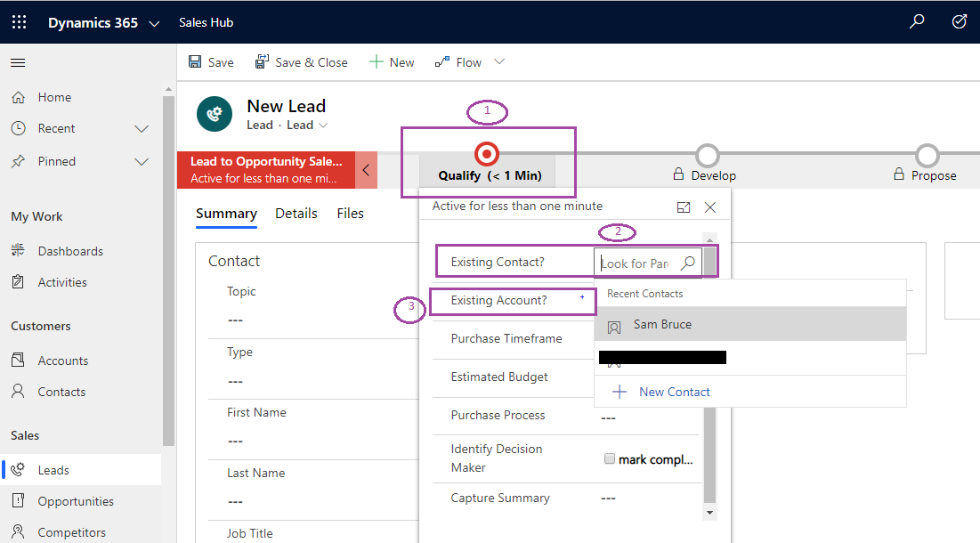The height and width of the screenshot is (543, 980).
Task: Open the task flow checkmark icon
Action: click(x=959, y=22)
